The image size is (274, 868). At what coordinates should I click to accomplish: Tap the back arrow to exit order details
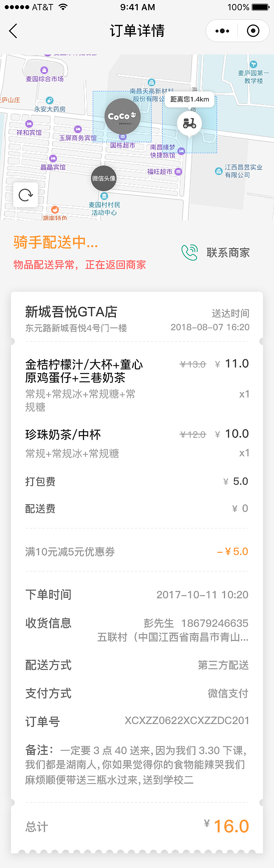[x=13, y=31]
